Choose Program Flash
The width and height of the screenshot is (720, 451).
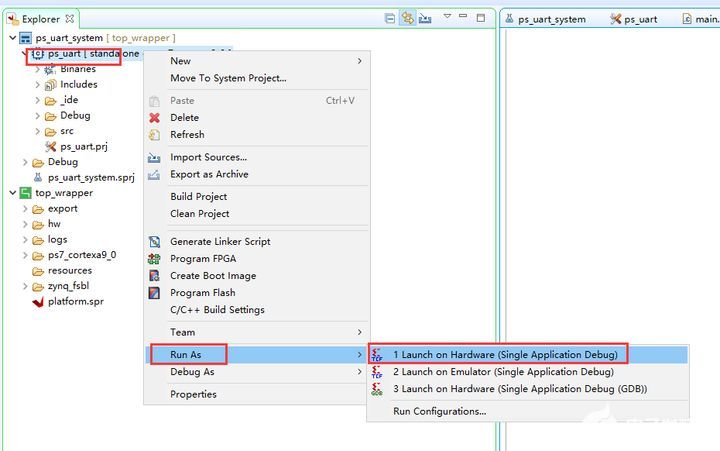tap(257, 293)
